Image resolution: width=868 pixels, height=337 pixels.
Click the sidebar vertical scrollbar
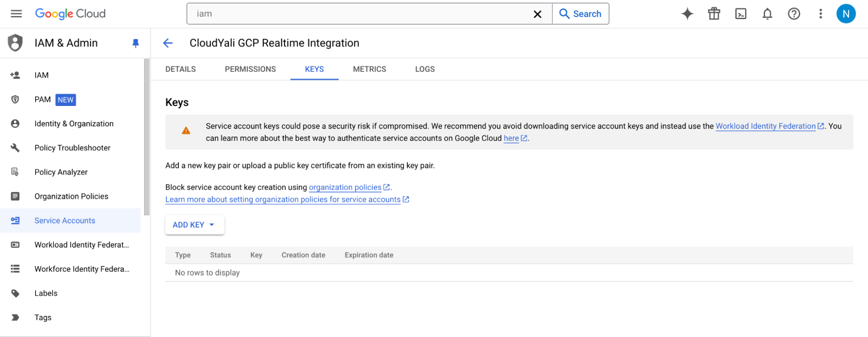pyautogui.click(x=147, y=137)
